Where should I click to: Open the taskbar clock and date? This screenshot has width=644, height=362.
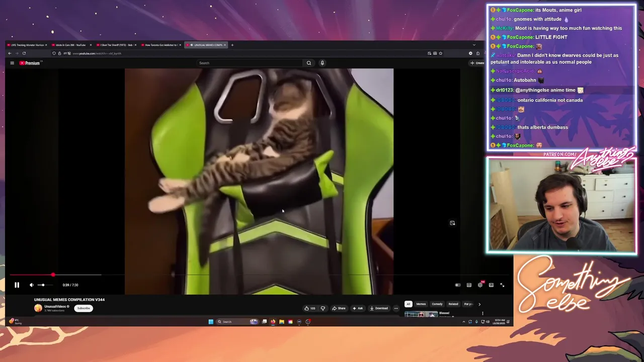click(x=499, y=322)
